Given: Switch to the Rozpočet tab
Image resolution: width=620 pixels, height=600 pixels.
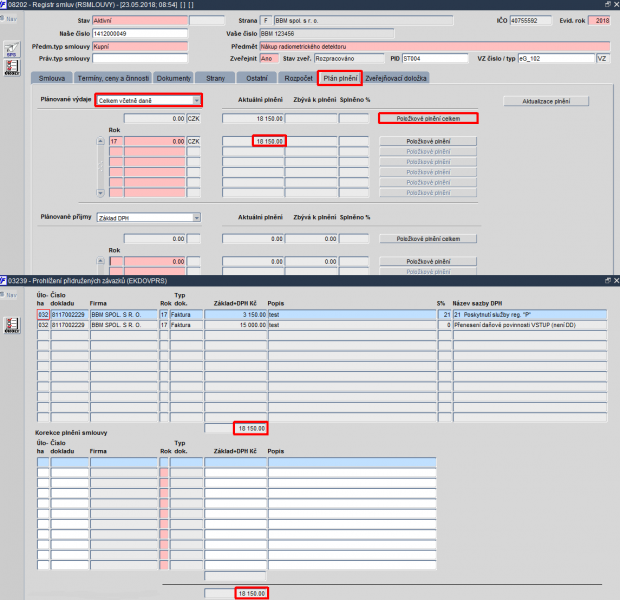Looking at the screenshot, I should coord(298,78).
